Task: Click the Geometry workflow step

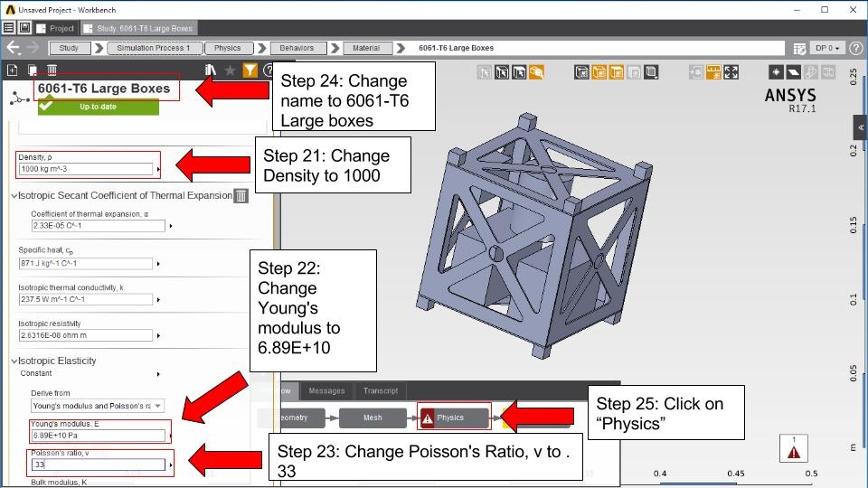Action: click(x=292, y=418)
